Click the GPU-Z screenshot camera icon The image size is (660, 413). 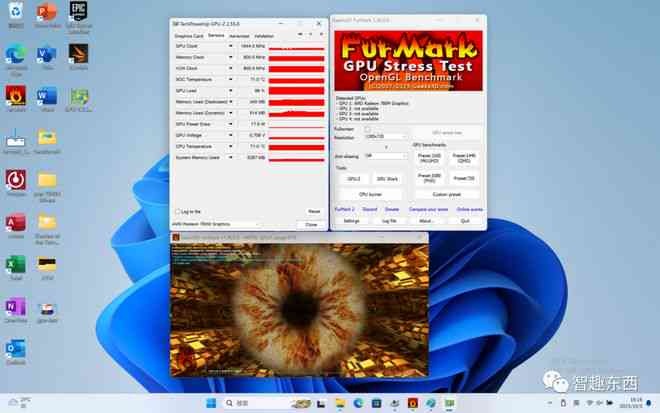(300, 35)
